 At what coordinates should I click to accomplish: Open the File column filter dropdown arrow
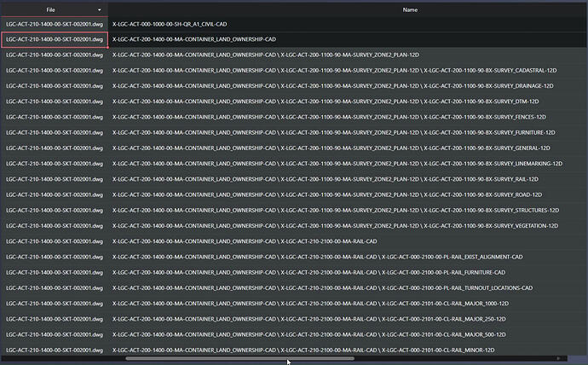click(100, 10)
